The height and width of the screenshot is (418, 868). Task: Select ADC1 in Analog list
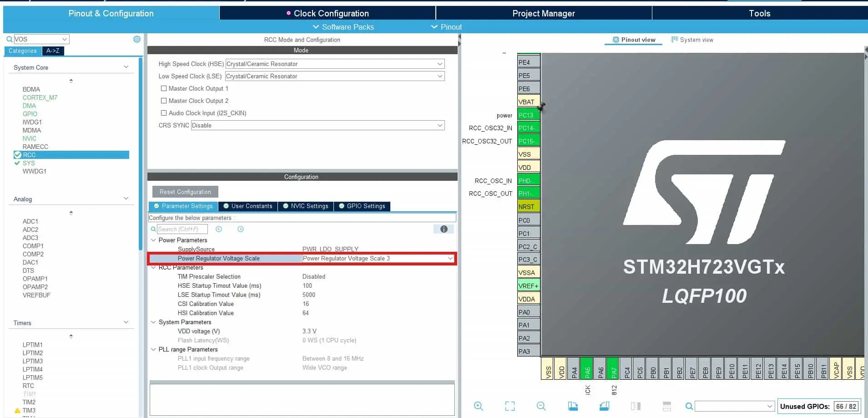pyautogui.click(x=30, y=221)
